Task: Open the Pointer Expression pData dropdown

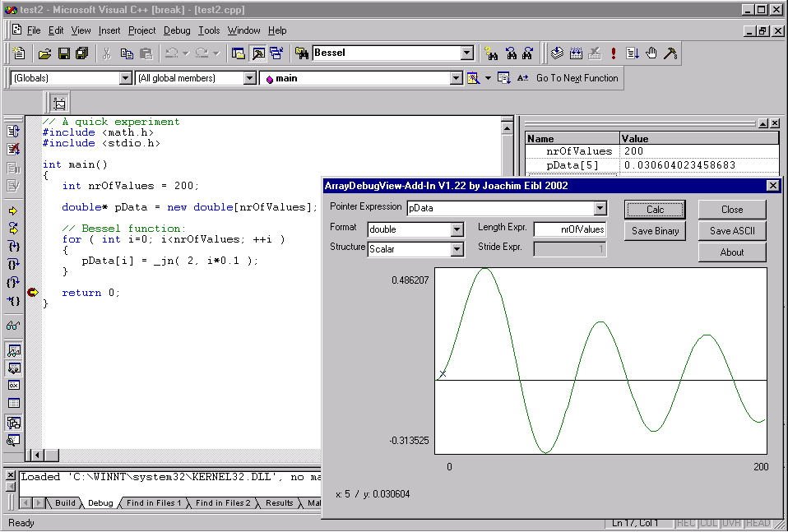Action: pos(601,208)
